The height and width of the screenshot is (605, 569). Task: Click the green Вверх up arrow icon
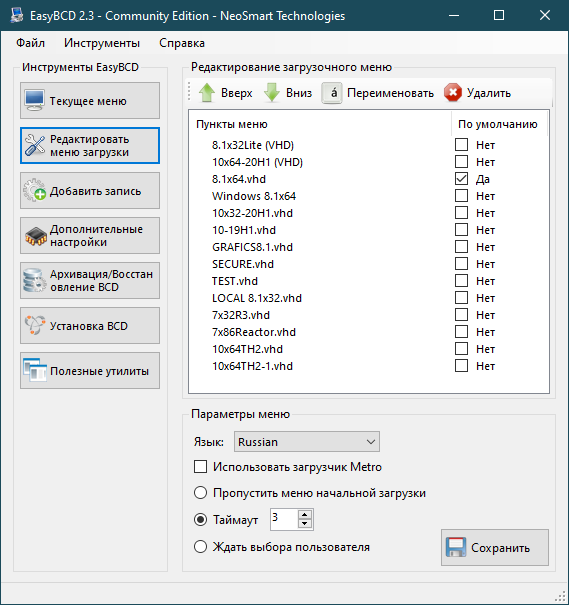pyautogui.click(x=207, y=93)
